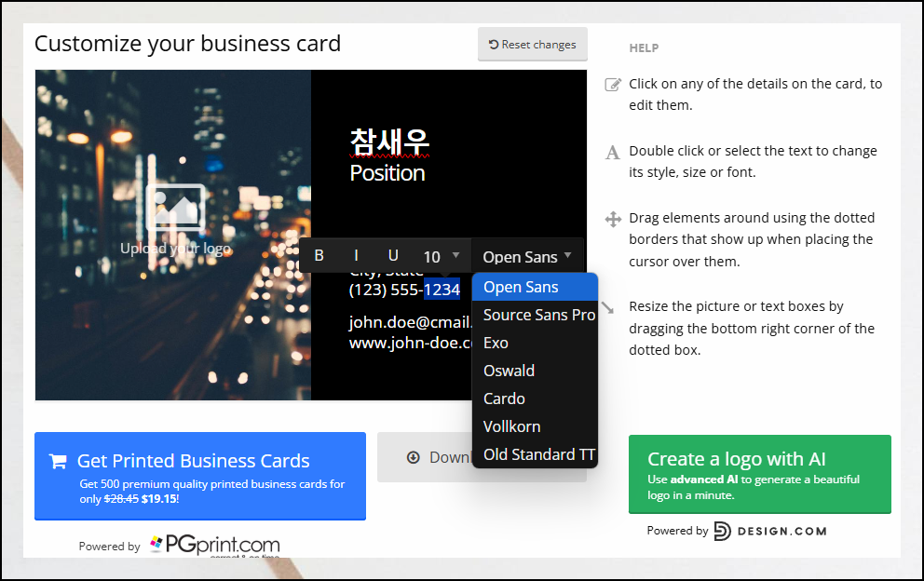Screen dimensions: 924x581
Task: Toggle italic formatting with I button
Action: point(356,256)
